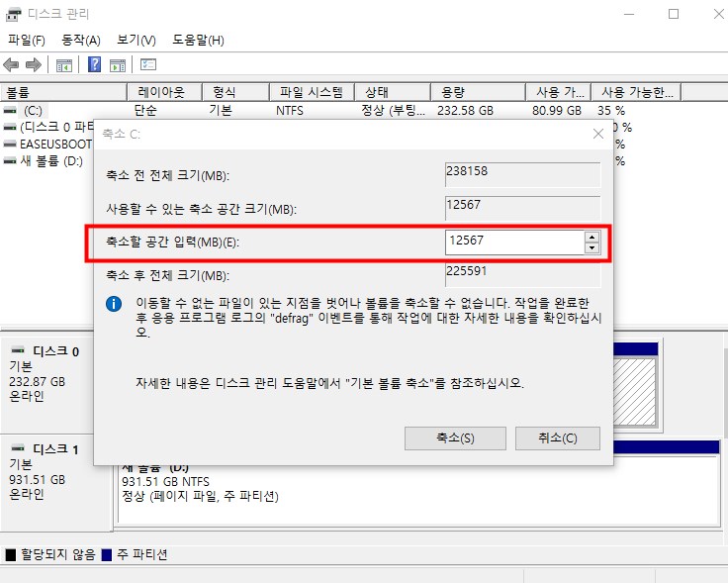Click the 사용 가능한... percent column header

[x=636, y=92]
